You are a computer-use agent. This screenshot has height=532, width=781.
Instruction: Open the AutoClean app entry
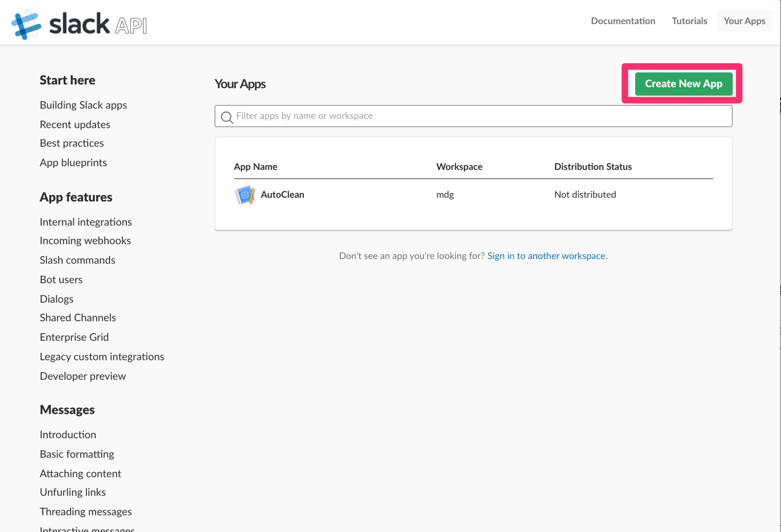(x=282, y=195)
